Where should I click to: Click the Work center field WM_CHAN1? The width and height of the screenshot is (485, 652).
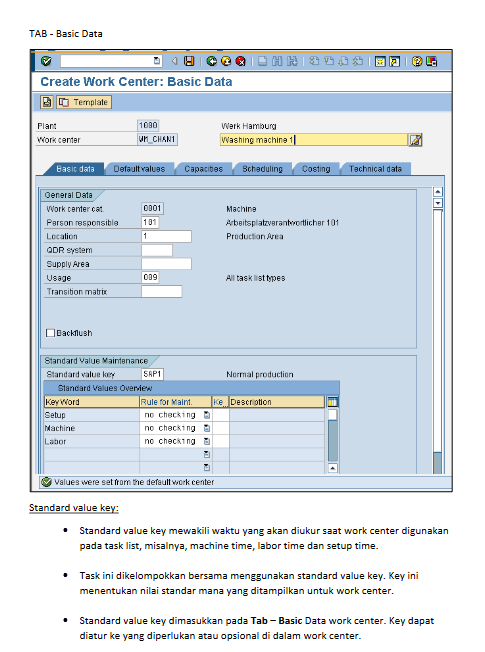(157, 139)
